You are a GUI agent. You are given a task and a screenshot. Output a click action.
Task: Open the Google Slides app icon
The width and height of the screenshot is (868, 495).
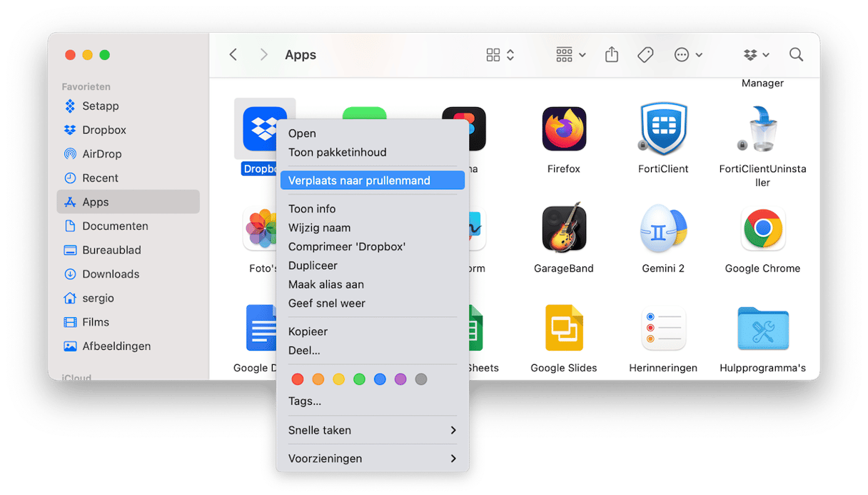[563, 329]
